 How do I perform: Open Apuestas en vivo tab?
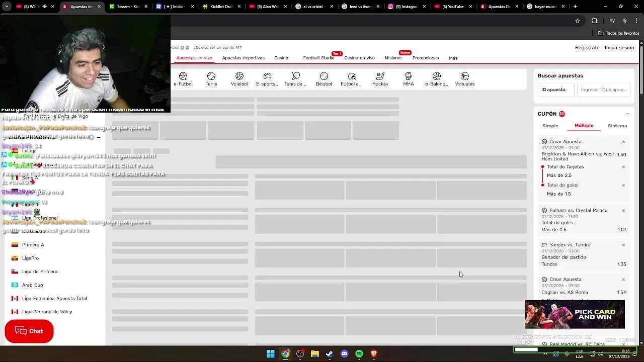tap(194, 58)
